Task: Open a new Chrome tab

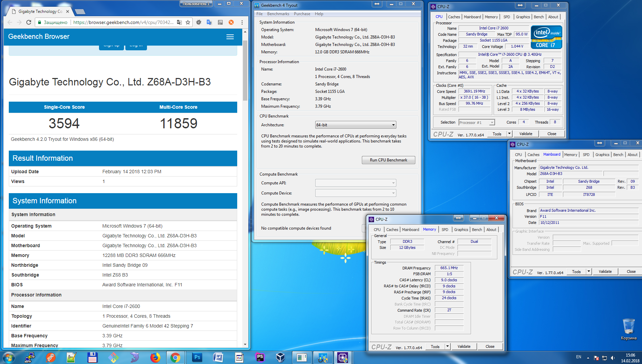Action: (x=80, y=12)
